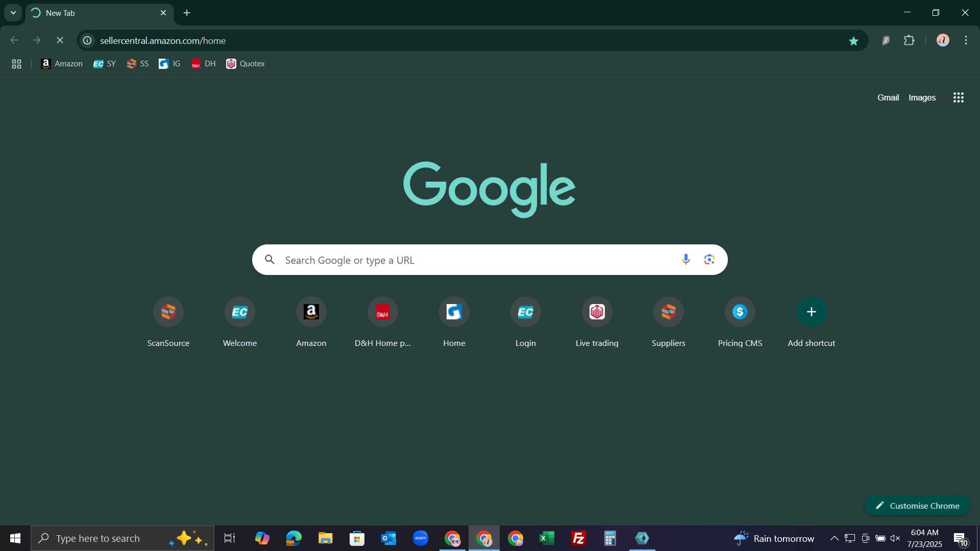The width and height of the screenshot is (980, 551).
Task: Click the muted volume icon
Action: point(895,538)
